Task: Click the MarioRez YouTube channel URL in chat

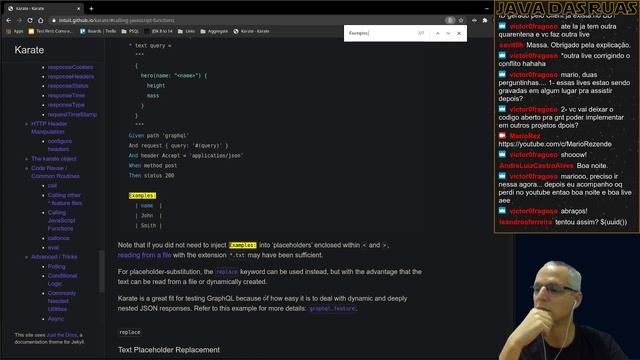Action: pyautogui.click(x=555, y=144)
